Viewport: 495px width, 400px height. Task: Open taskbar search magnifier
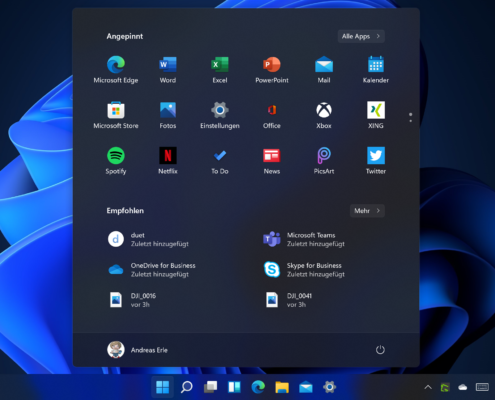186,387
